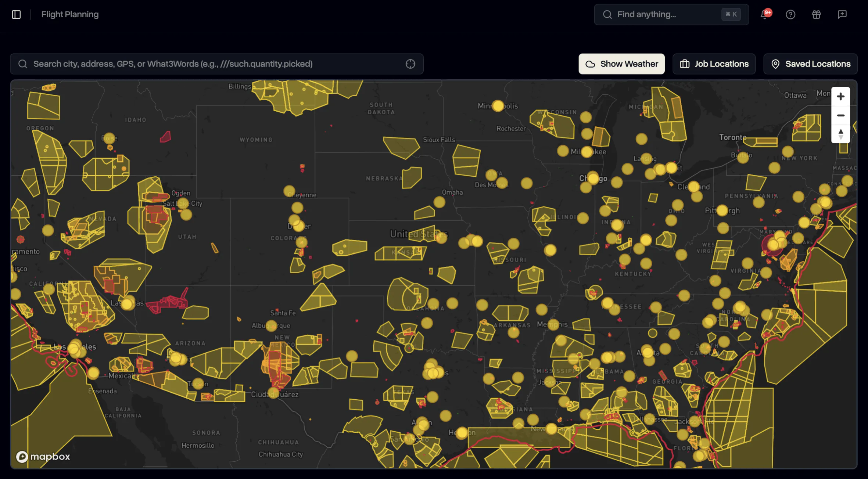868x479 pixels.
Task: Click the Santa Fe label
Action: (x=283, y=313)
